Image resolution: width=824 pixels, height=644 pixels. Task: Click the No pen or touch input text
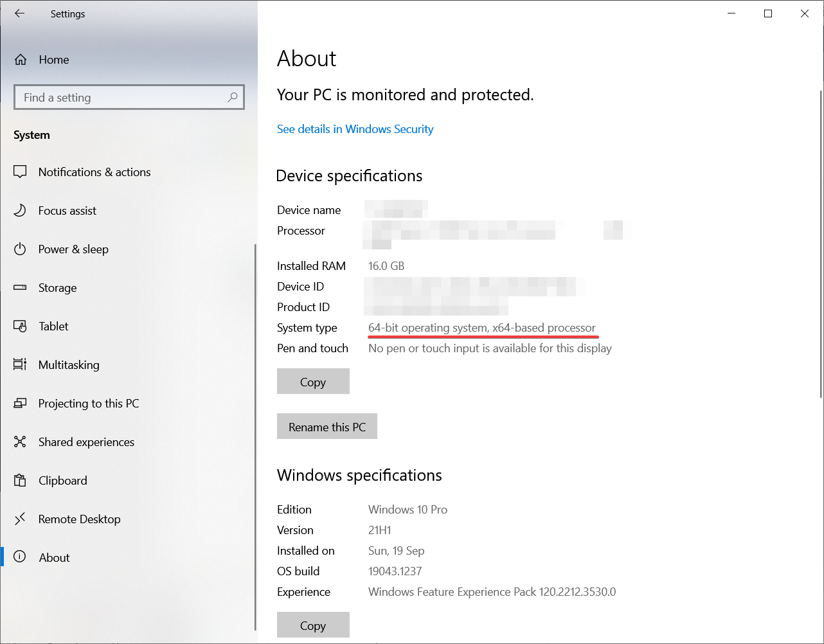(490, 348)
